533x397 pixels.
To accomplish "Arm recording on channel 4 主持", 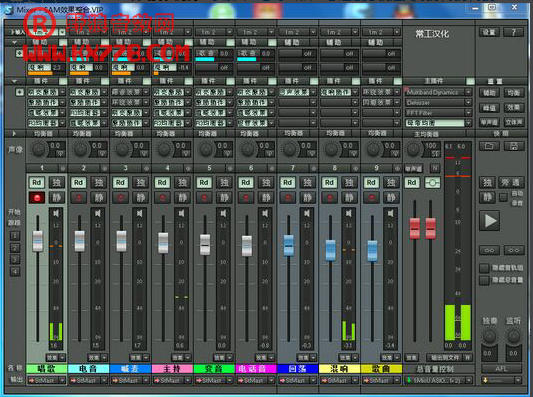I will 162,197.
